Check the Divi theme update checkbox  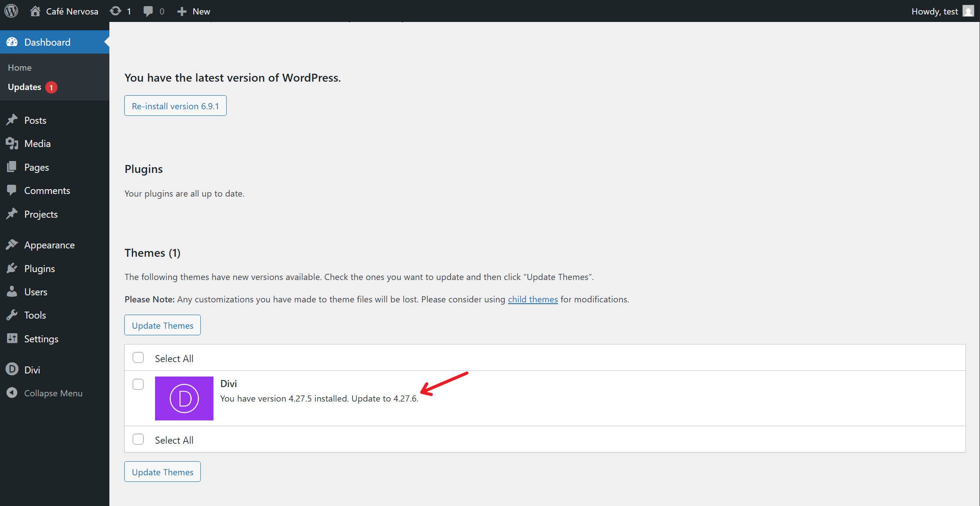pyautogui.click(x=138, y=384)
